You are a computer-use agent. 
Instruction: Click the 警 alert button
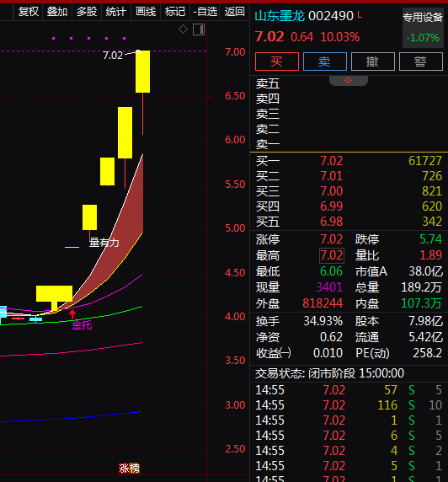[x=421, y=62]
